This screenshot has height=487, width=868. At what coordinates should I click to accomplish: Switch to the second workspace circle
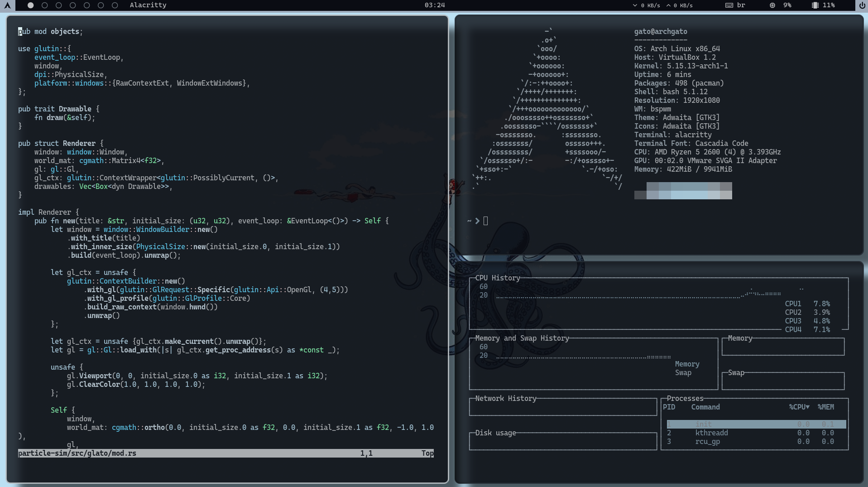coord(44,5)
